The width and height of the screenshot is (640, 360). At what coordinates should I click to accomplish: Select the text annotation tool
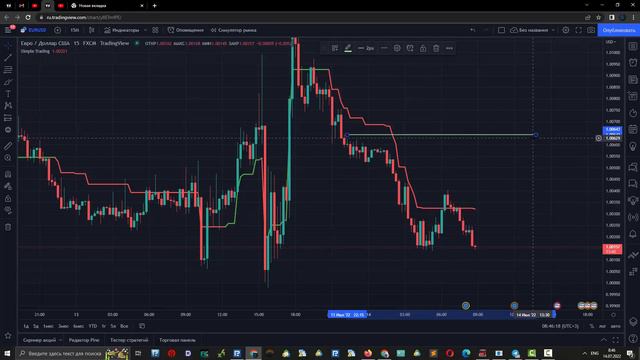[8, 94]
